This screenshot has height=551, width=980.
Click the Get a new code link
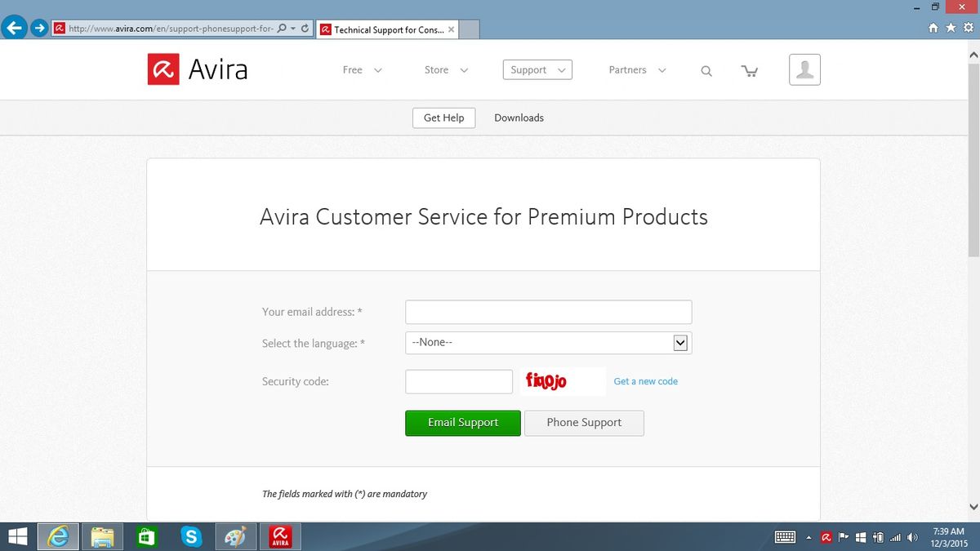646,381
